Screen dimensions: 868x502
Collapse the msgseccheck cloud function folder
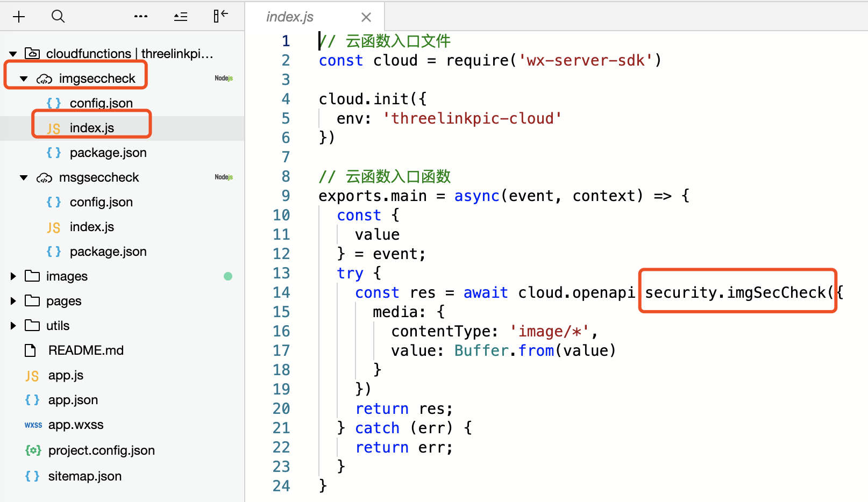click(x=24, y=177)
